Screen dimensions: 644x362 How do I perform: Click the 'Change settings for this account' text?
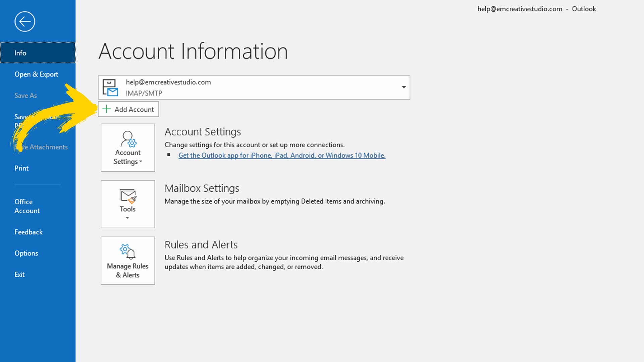[x=255, y=145]
